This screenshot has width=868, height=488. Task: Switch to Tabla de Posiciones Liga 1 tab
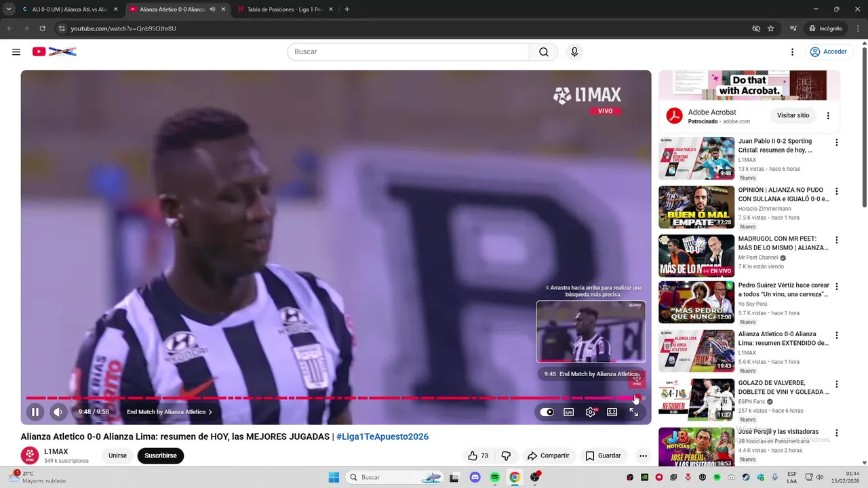[285, 9]
